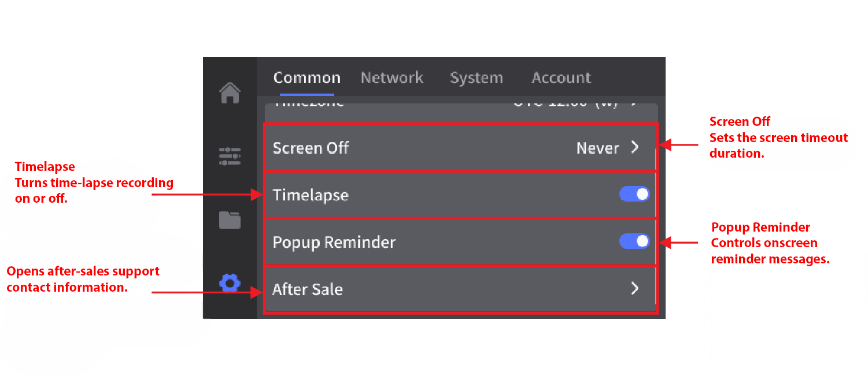The height and width of the screenshot is (376, 868).
Task: Stay on the Common tab
Action: click(306, 77)
